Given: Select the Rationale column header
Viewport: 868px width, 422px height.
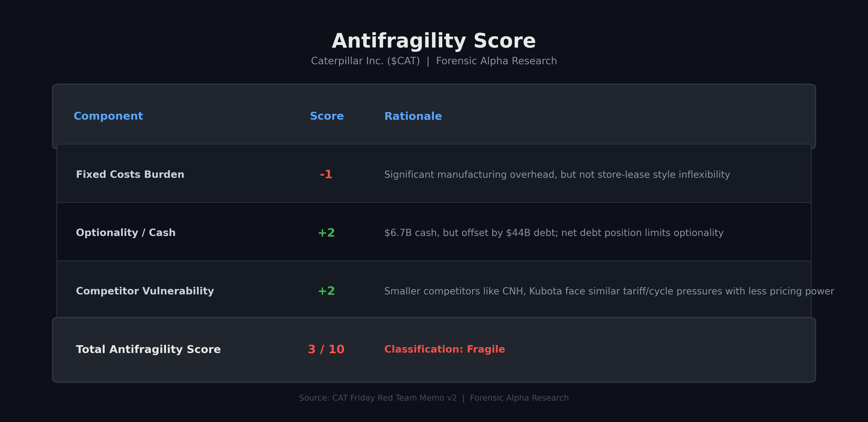Looking at the screenshot, I should point(413,116).
